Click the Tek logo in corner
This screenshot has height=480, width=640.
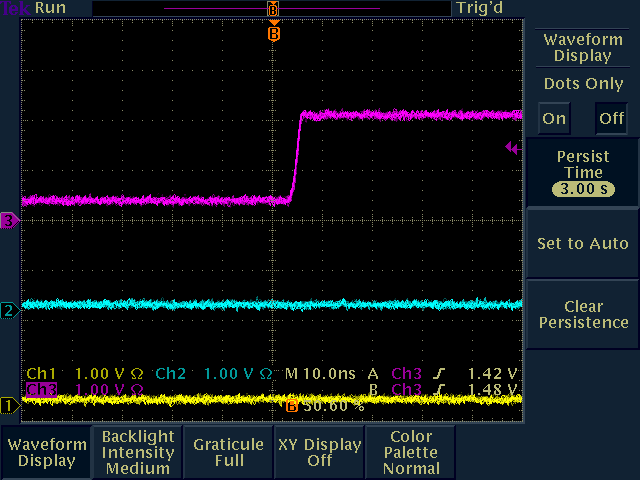tap(15, 8)
